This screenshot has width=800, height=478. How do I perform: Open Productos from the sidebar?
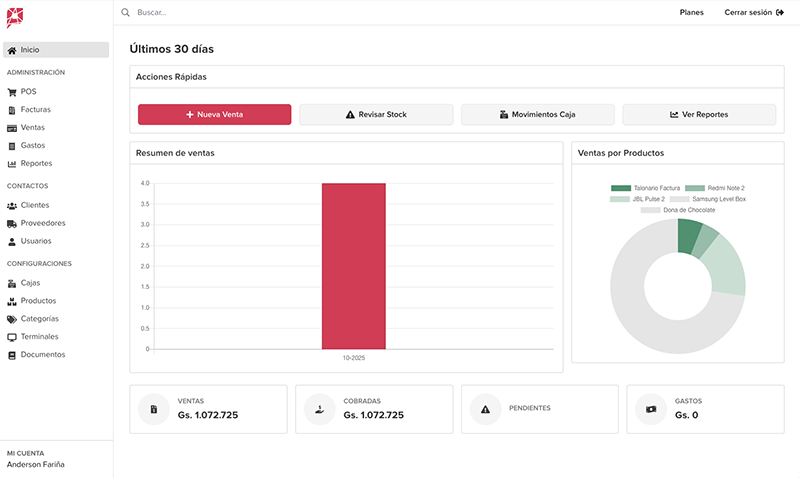point(38,301)
